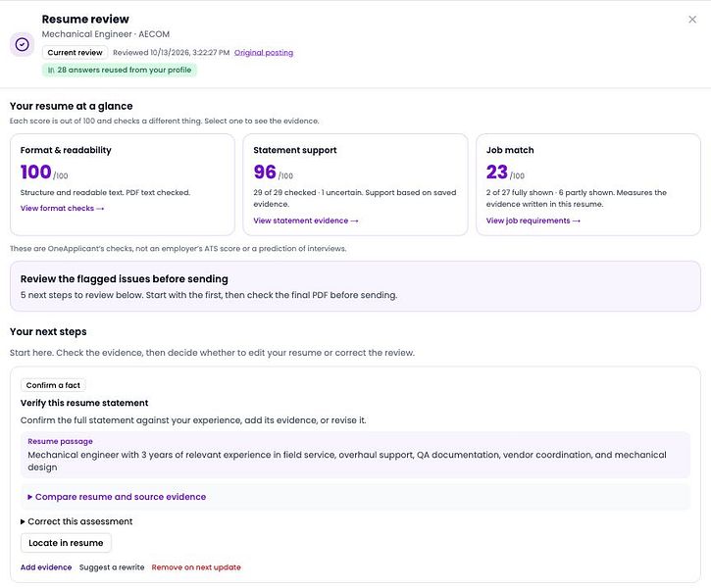
Task: Click the 96 statement support score
Action: point(265,172)
